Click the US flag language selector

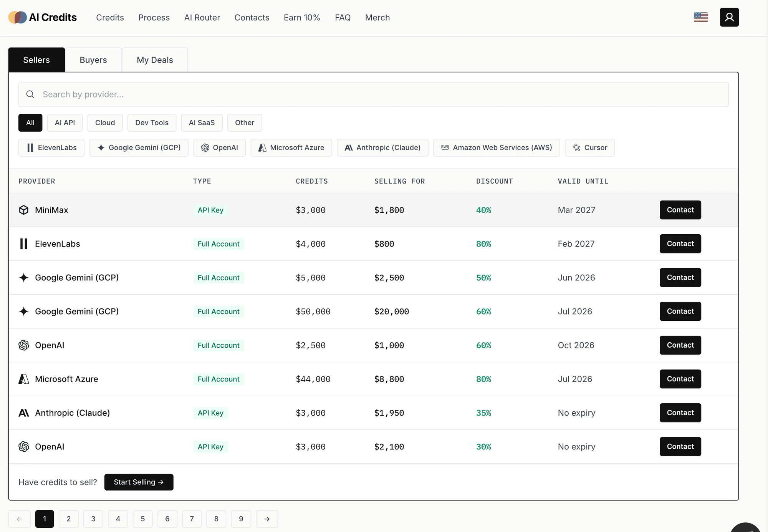[x=701, y=17]
